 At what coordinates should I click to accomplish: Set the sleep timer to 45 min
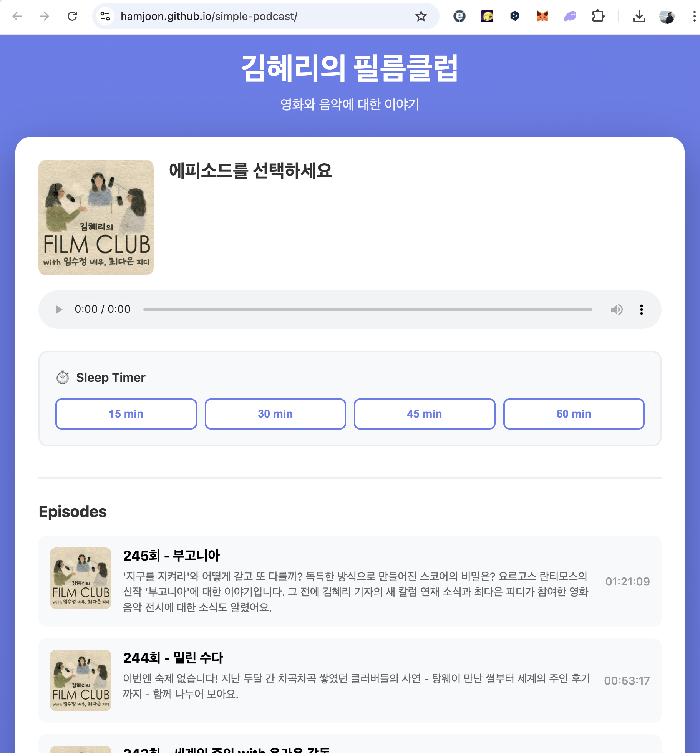425,414
